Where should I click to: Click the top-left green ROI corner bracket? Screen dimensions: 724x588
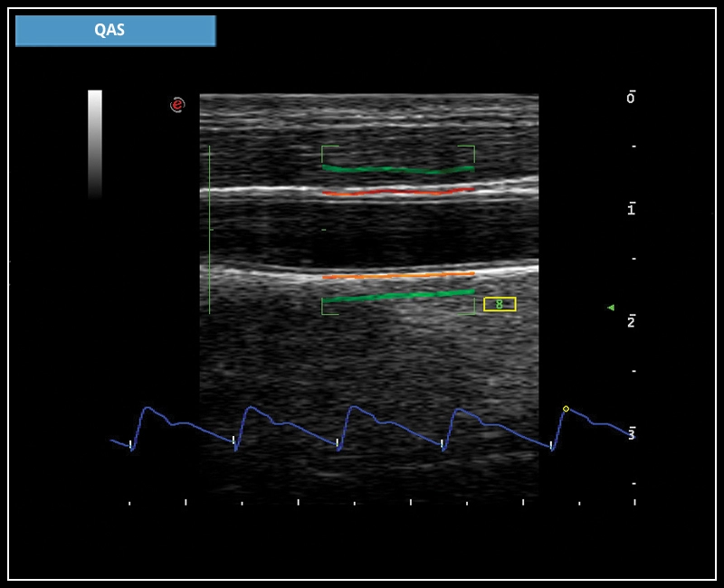click(x=326, y=149)
